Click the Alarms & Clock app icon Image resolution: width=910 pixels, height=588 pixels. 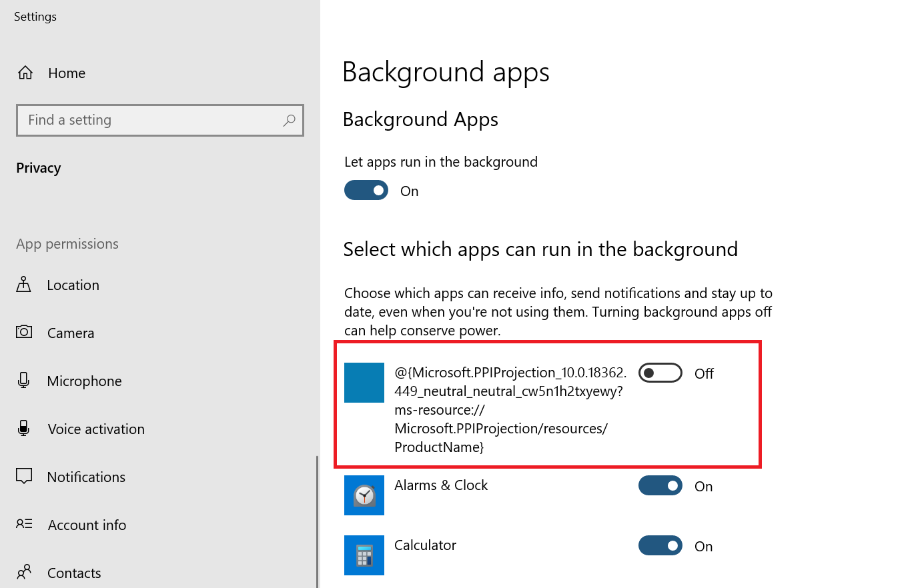point(364,495)
